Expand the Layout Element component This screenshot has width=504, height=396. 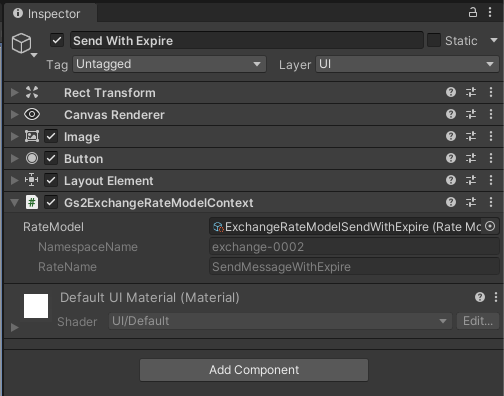[14, 180]
